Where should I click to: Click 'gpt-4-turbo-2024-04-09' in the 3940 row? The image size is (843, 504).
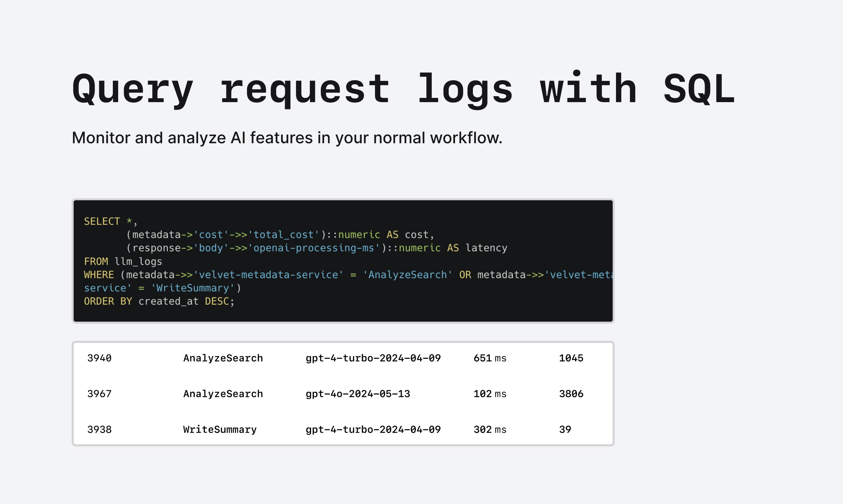(373, 358)
